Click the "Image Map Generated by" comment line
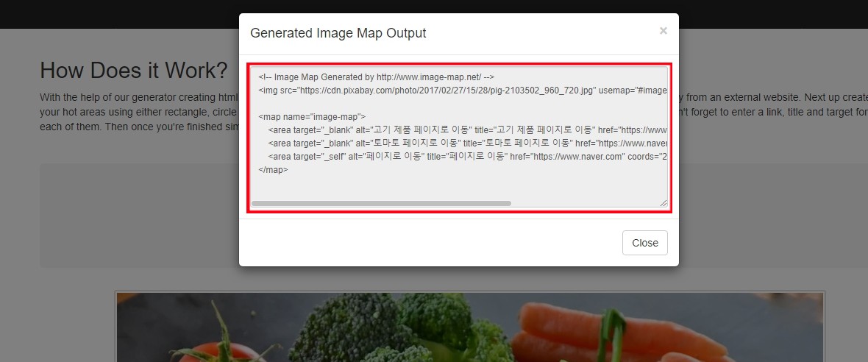 tap(377, 77)
